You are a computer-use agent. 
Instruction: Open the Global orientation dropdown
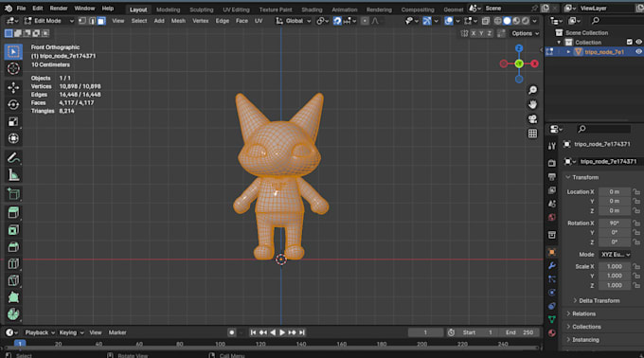(x=294, y=21)
